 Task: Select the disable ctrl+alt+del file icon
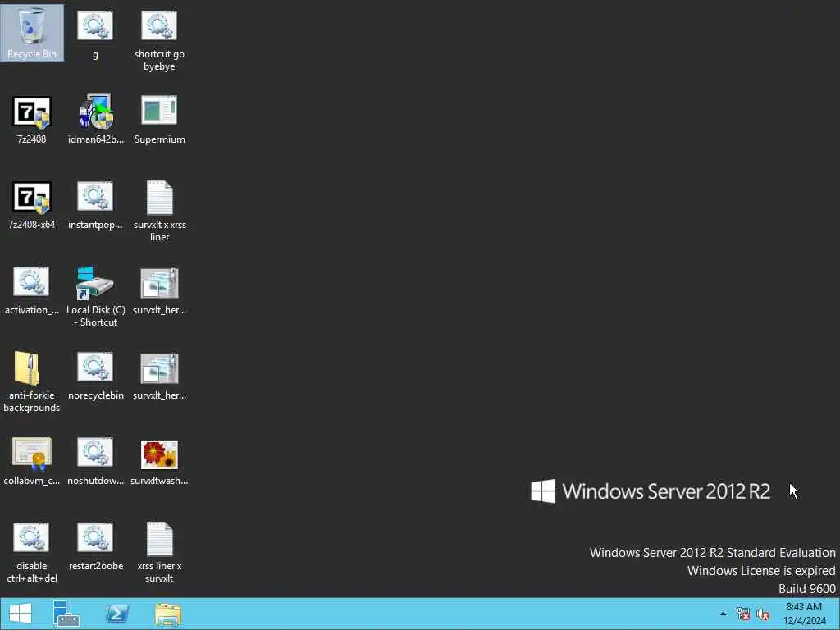click(x=32, y=552)
